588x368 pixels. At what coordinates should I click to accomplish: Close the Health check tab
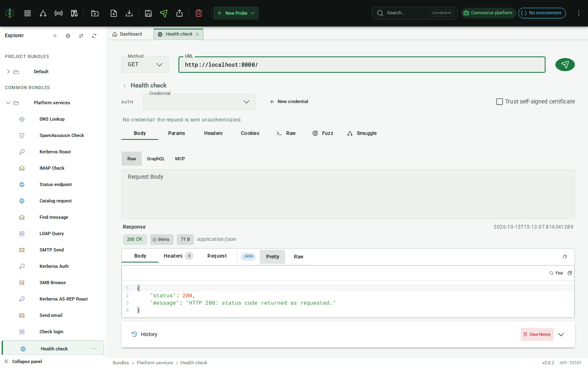pos(197,34)
